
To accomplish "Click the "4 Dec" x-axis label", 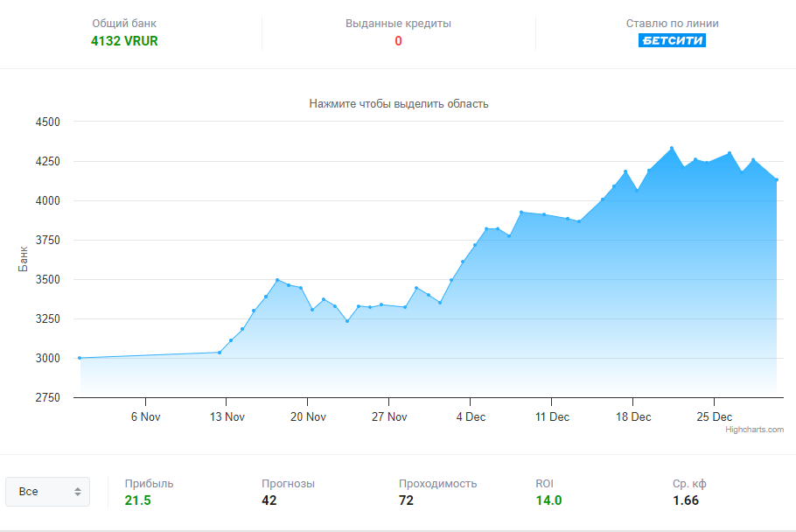I will click(x=470, y=416).
